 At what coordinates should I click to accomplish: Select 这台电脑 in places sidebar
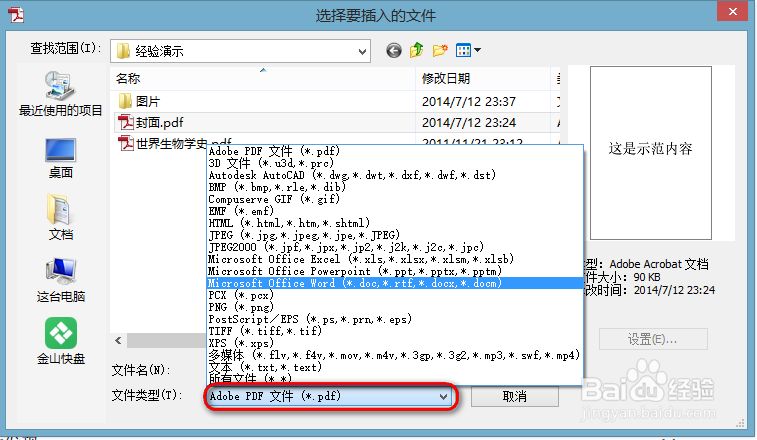point(61,280)
